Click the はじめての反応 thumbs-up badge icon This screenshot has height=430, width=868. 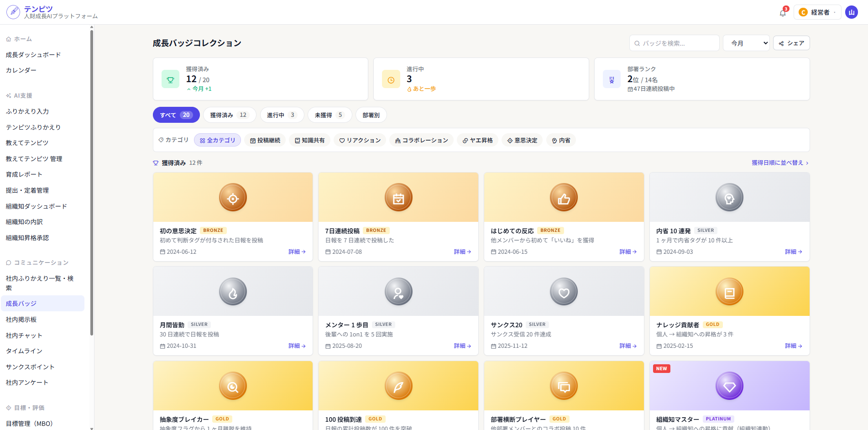point(564,198)
